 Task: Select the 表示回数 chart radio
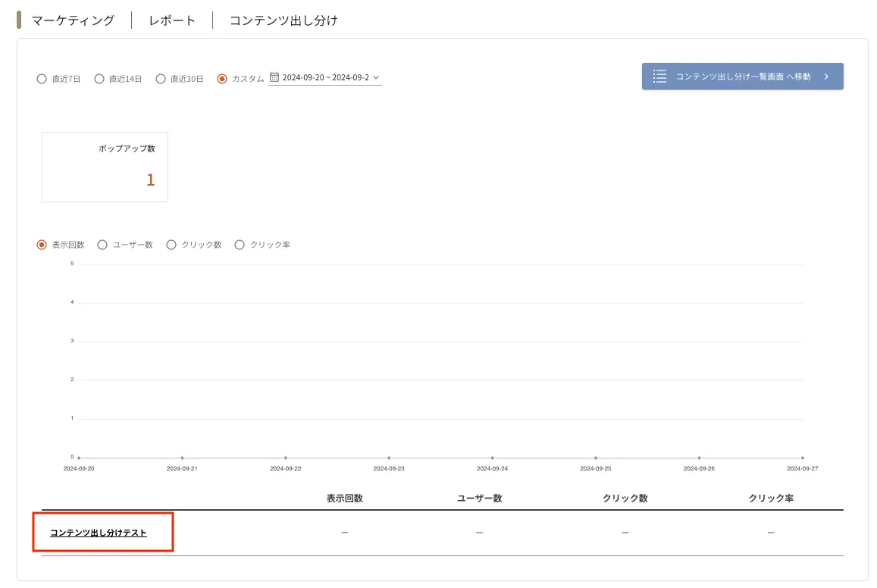pos(42,245)
